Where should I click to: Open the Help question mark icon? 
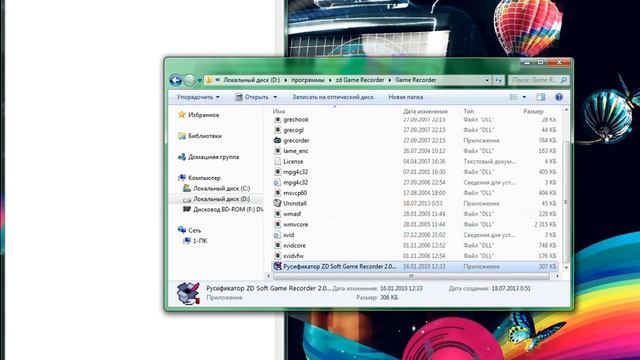559,97
